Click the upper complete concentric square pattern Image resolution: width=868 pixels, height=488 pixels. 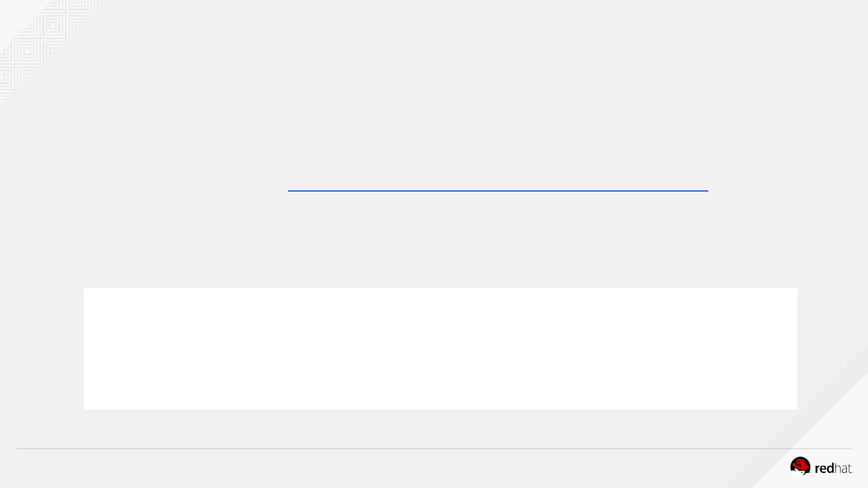tap(53, 26)
